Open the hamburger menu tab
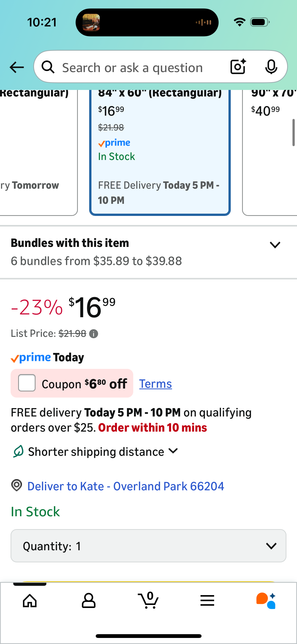Screen dimensions: 297x644 click(207, 601)
